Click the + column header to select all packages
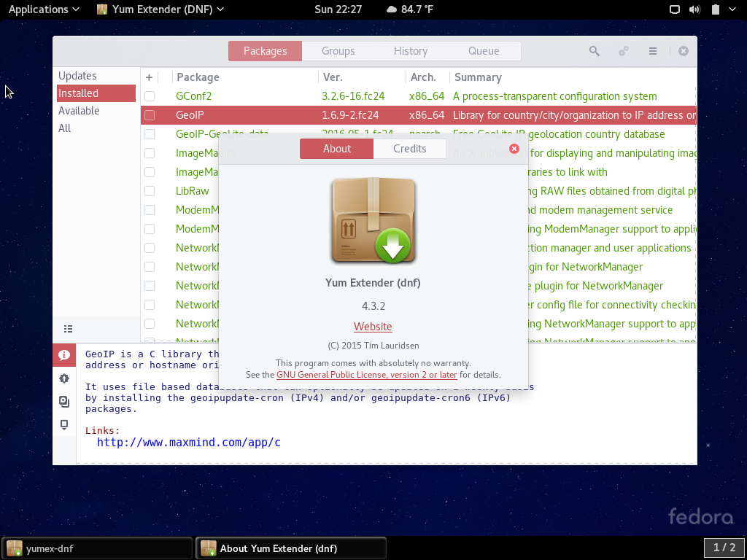The width and height of the screenshot is (747, 560). click(x=149, y=77)
